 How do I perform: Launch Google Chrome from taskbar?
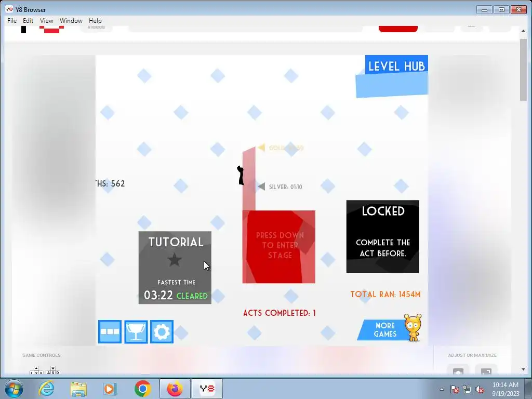[142, 389]
